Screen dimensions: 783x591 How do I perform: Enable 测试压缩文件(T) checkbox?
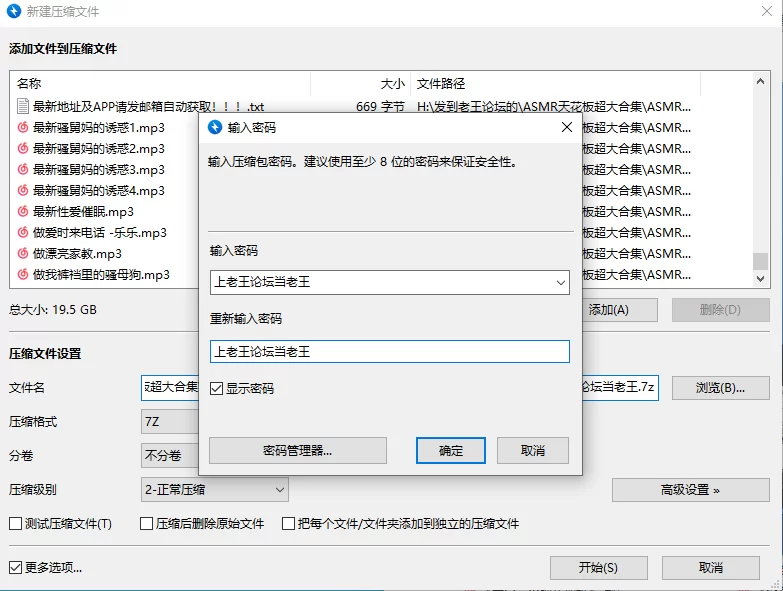[15, 524]
